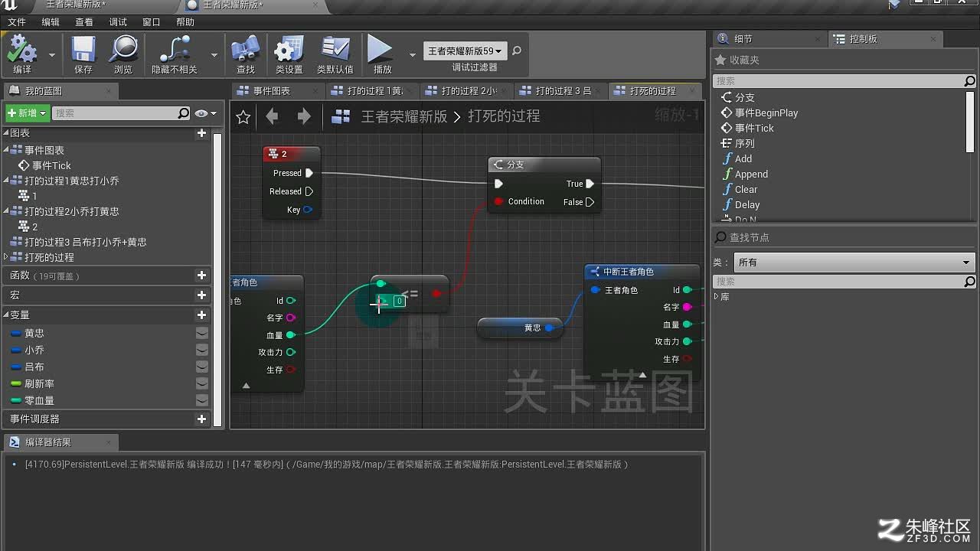980x551 pixels.
Task: Add new macro with 宏 plus
Action: tap(202, 295)
